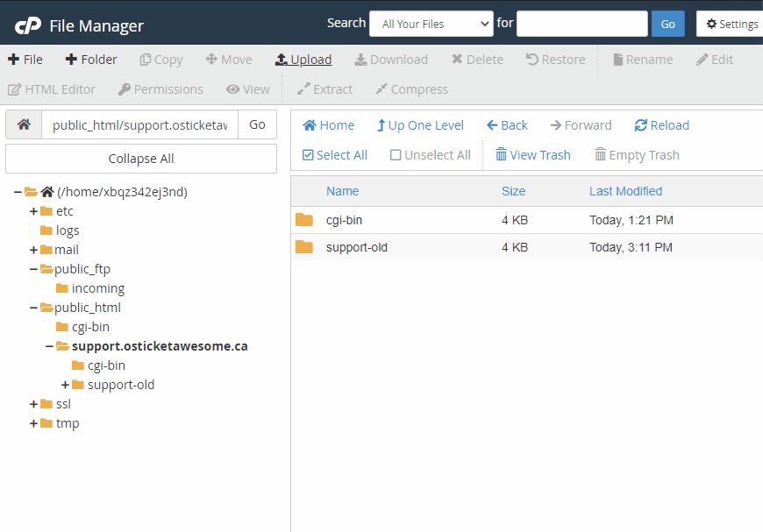This screenshot has width=763, height=532.
Task: Open View Trash
Action: coord(533,155)
